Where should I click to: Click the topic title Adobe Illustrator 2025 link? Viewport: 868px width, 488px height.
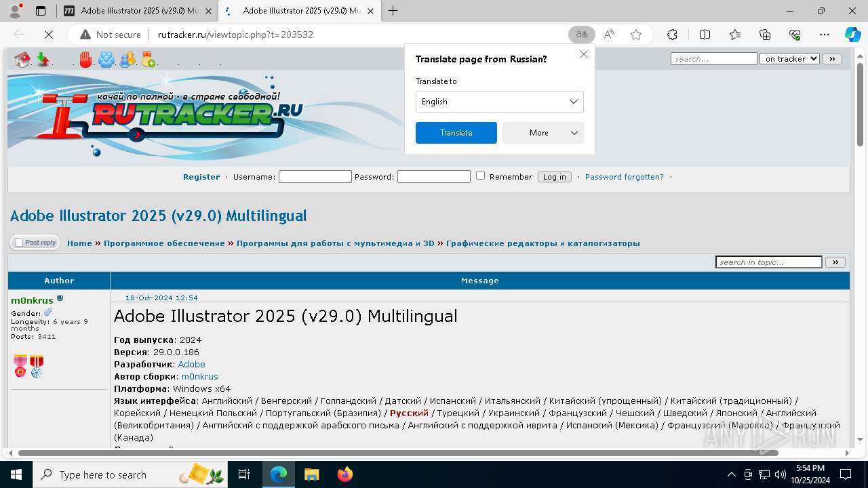pyautogui.click(x=158, y=216)
